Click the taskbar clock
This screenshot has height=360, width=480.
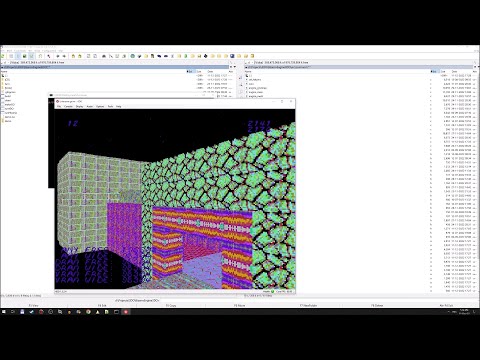(x=464, y=312)
